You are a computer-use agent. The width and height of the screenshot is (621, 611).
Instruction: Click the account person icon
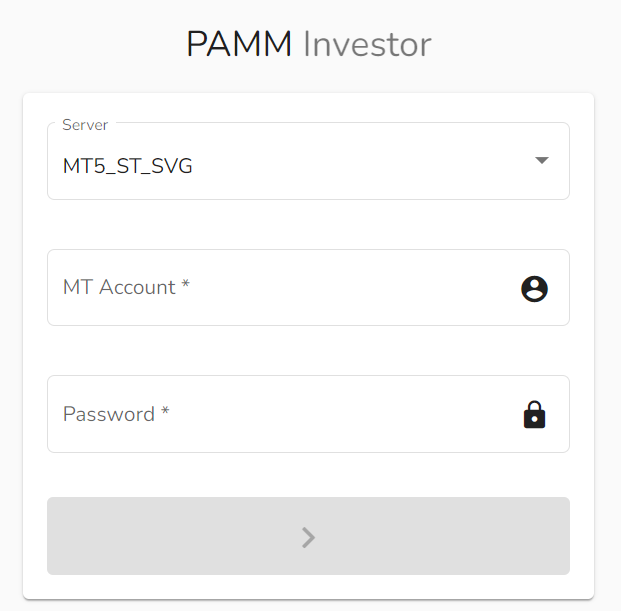[535, 288]
